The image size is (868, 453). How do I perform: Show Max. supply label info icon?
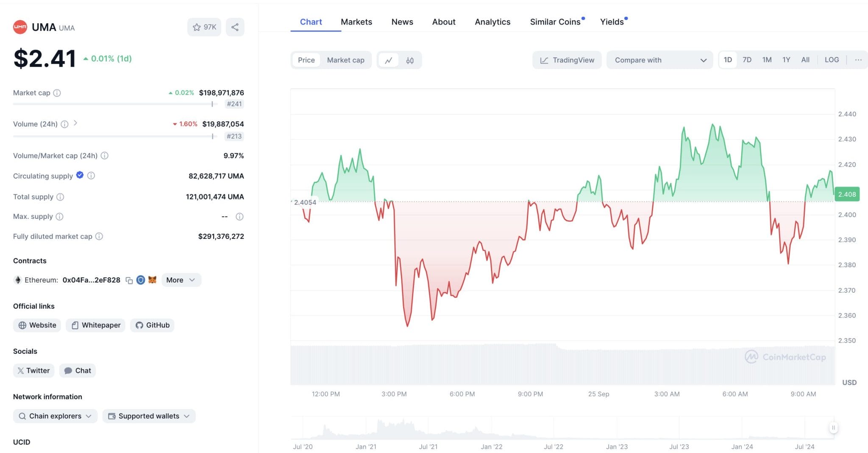[59, 217]
